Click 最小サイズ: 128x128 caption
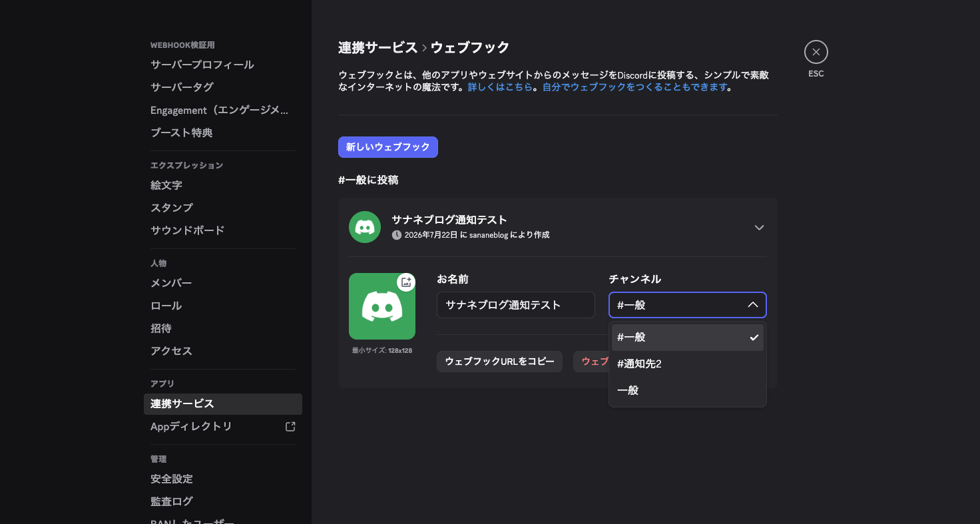This screenshot has width=980, height=524. click(382, 350)
